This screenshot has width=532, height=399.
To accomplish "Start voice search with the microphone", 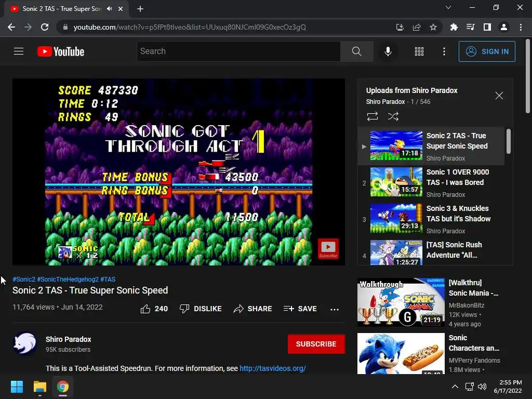I will [x=388, y=51].
